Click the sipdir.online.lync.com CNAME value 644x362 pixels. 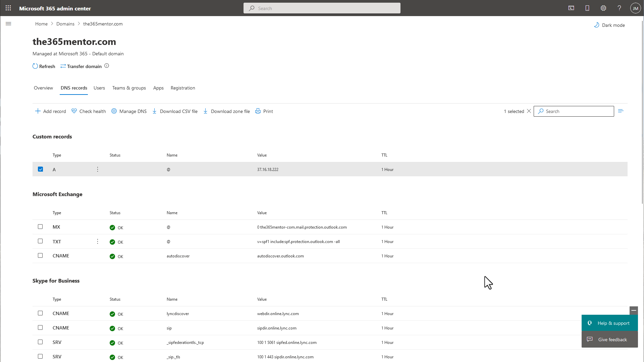pyautogui.click(x=277, y=328)
